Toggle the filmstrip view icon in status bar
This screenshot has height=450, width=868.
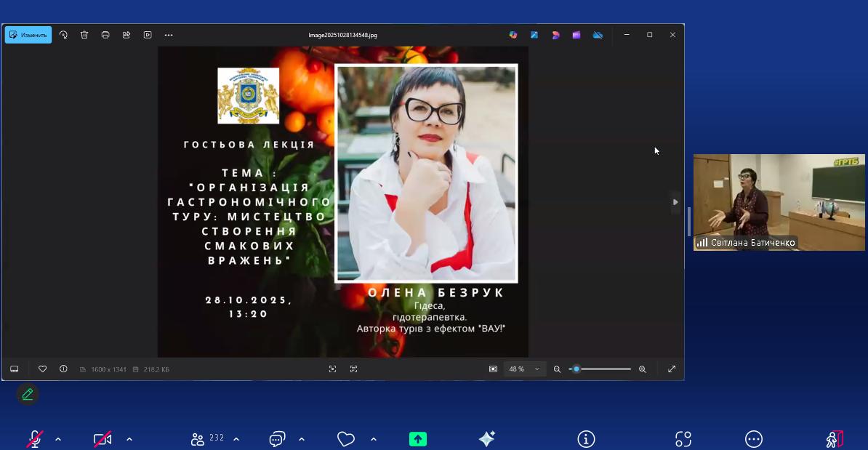coord(15,369)
